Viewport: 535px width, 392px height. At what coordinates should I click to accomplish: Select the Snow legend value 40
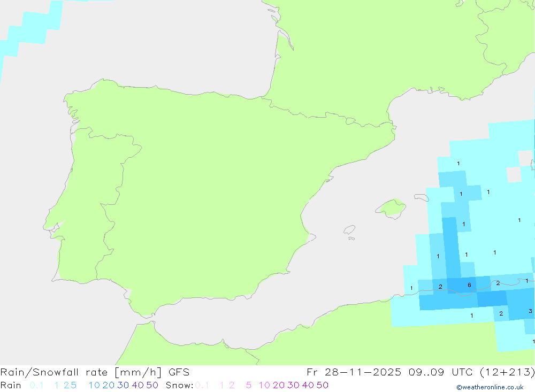point(308,385)
